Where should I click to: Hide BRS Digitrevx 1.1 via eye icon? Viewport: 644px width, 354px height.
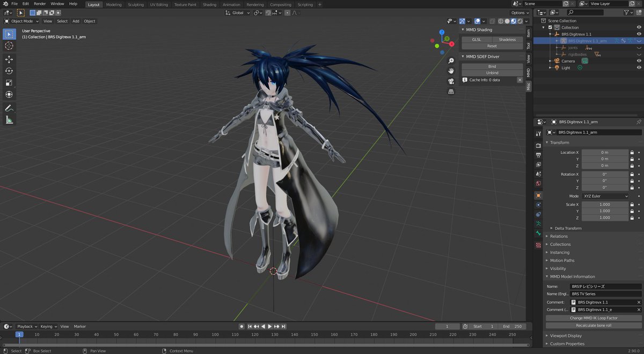(639, 34)
